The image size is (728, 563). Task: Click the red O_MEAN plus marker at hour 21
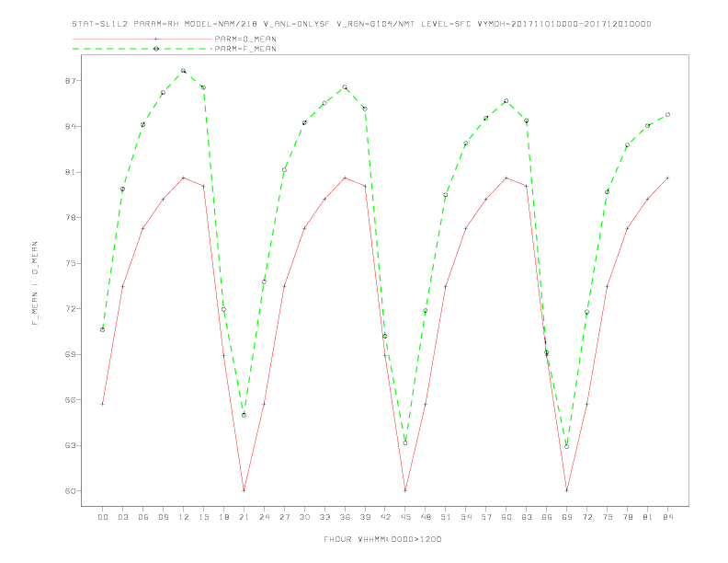tap(244, 490)
